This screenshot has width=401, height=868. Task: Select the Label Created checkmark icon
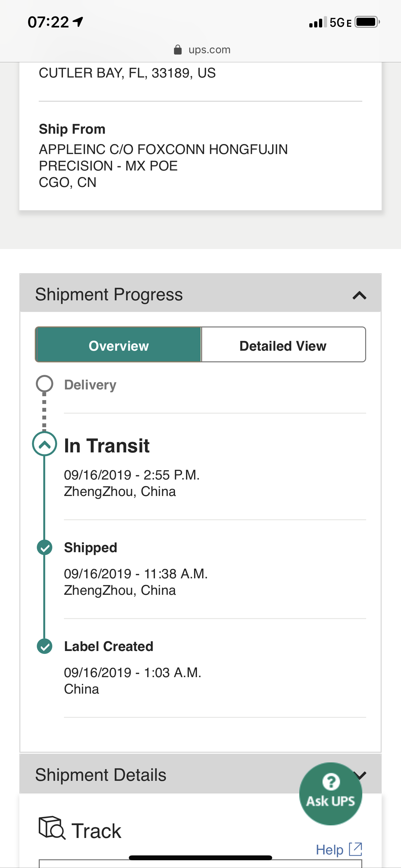click(x=45, y=646)
